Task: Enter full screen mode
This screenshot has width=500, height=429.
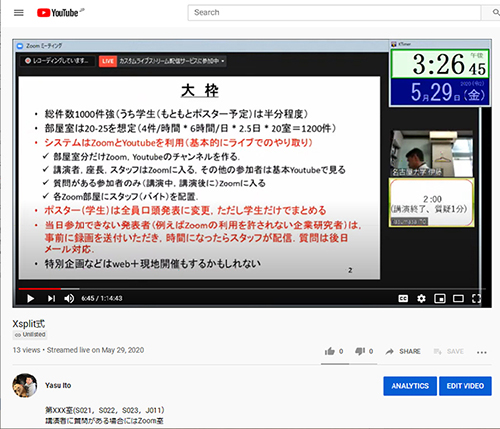Action: pos(476,298)
